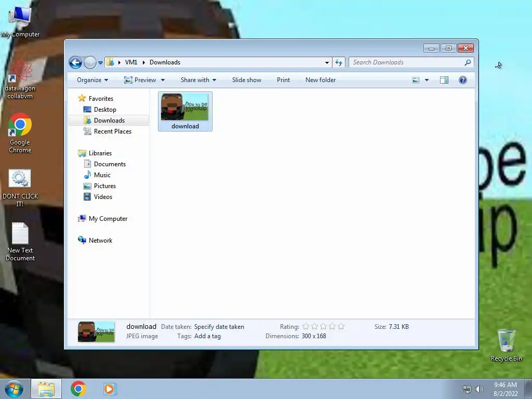Open Downloads under Favorites

tap(109, 121)
